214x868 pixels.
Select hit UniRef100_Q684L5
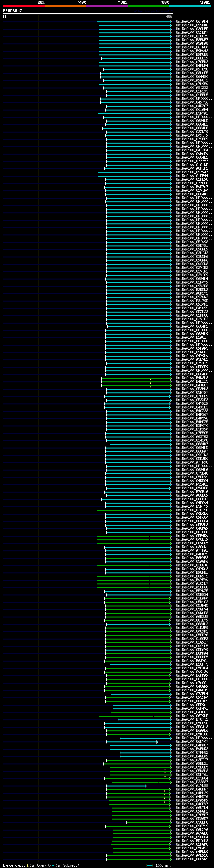coord(192,121)
